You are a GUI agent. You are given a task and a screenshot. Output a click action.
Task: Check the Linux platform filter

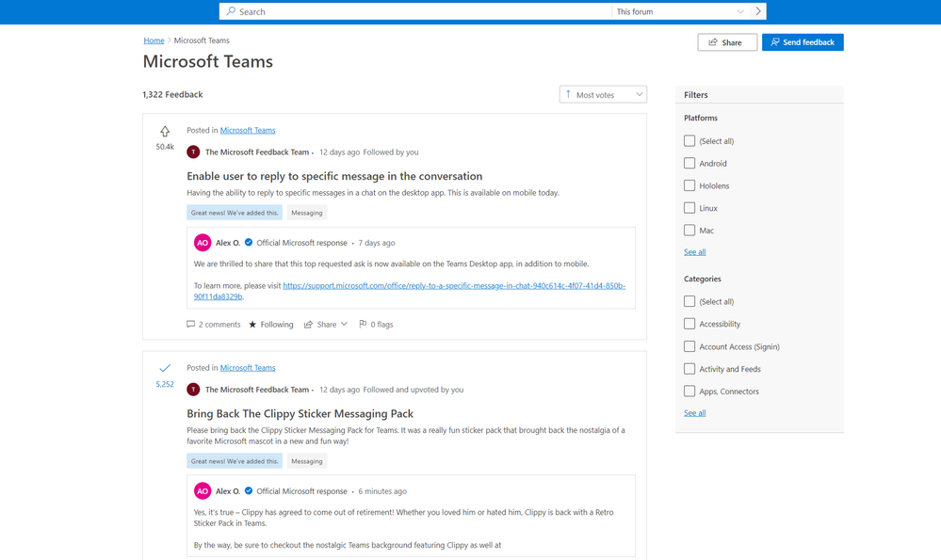[690, 208]
